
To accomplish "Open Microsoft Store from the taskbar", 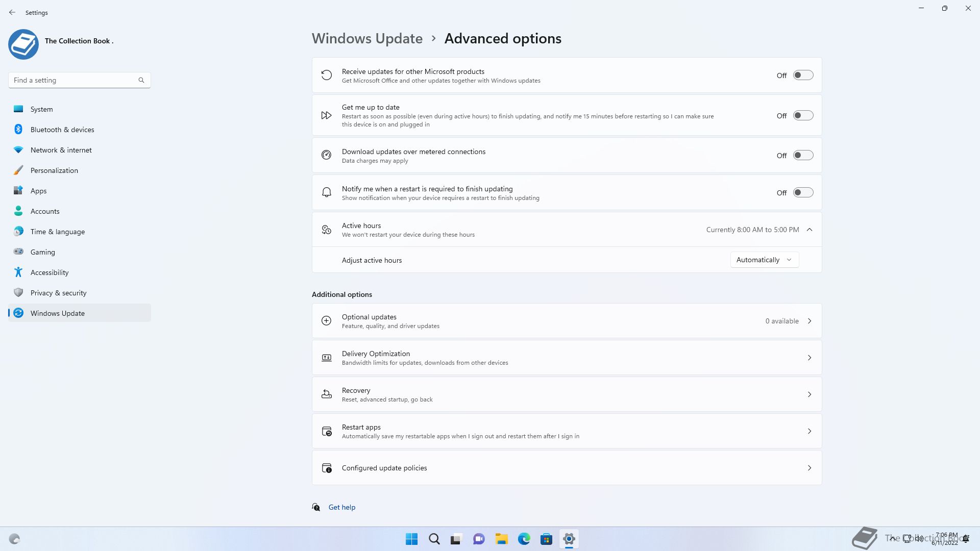I will tap(546, 539).
